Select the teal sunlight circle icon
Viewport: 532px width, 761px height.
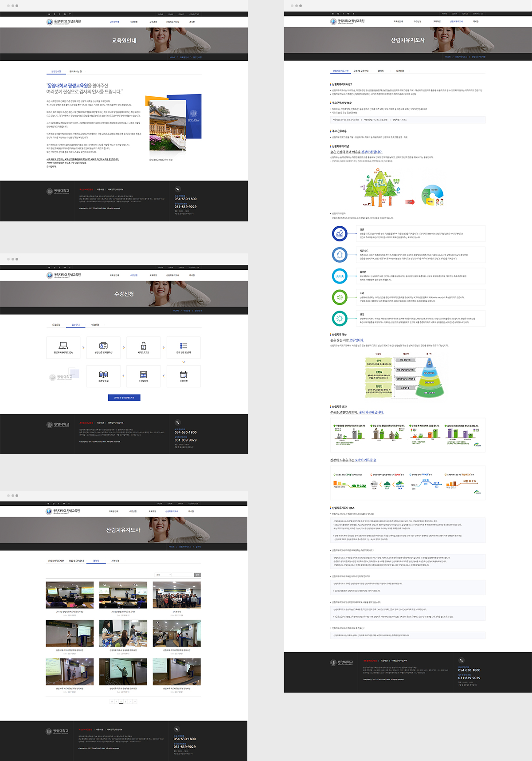click(x=340, y=319)
